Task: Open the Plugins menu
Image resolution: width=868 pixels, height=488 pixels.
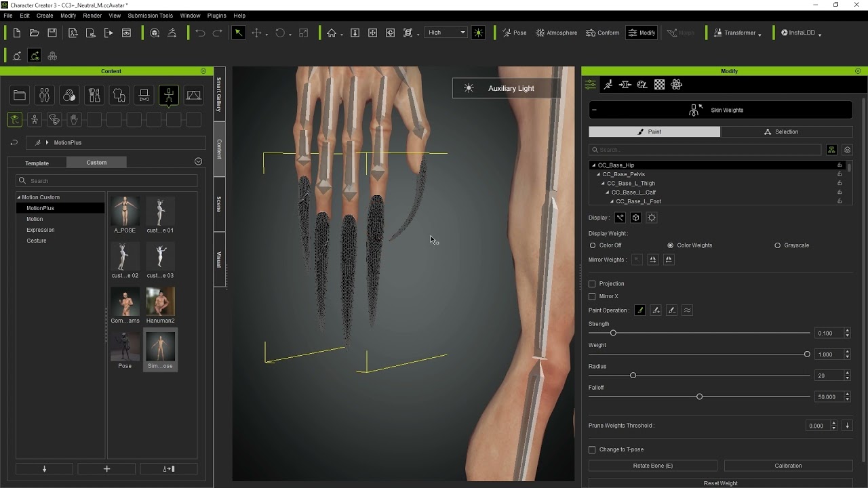Action: click(x=216, y=16)
